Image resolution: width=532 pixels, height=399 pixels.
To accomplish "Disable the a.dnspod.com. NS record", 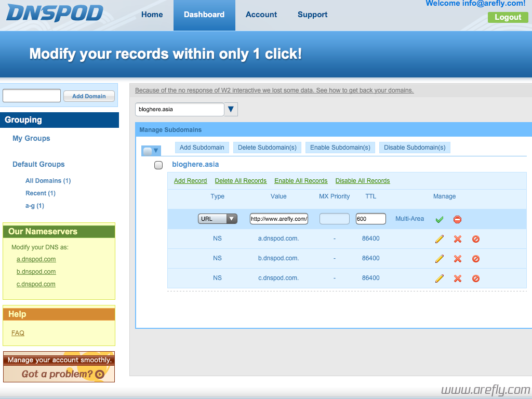I will (x=476, y=239).
